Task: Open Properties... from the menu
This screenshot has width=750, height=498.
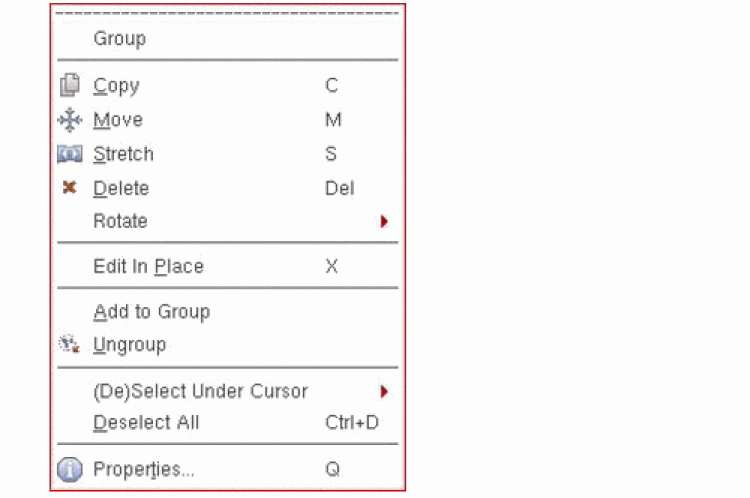Action: click(x=143, y=469)
